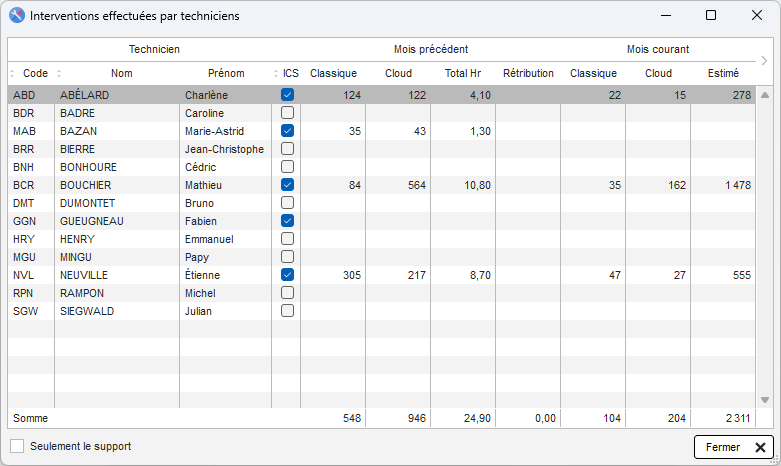Enable 'Seulement le support' checkbox
The image size is (781, 466).
[17, 446]
